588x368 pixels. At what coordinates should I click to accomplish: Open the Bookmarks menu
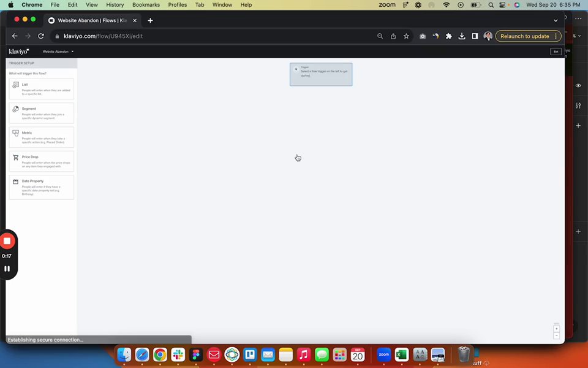tap(146, 5)
